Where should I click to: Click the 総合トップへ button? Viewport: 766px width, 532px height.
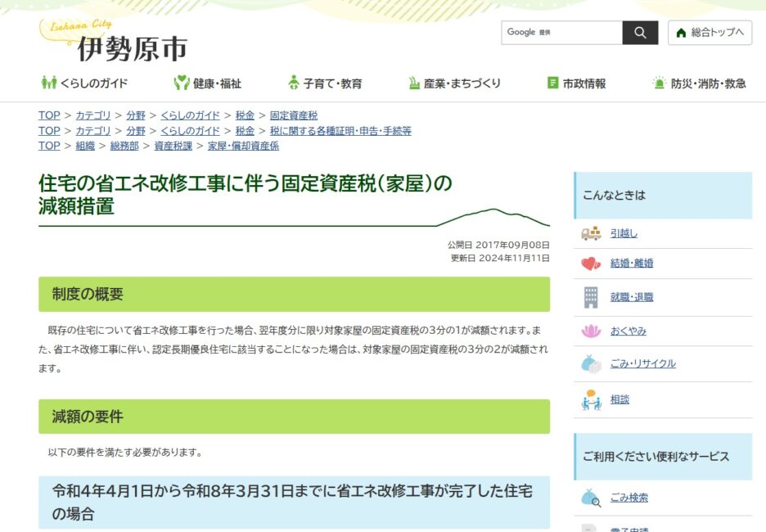[x=710, y=33]
